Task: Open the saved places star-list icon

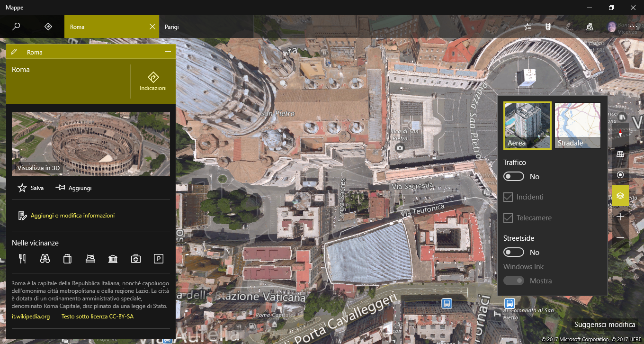Action: point(528,27)
